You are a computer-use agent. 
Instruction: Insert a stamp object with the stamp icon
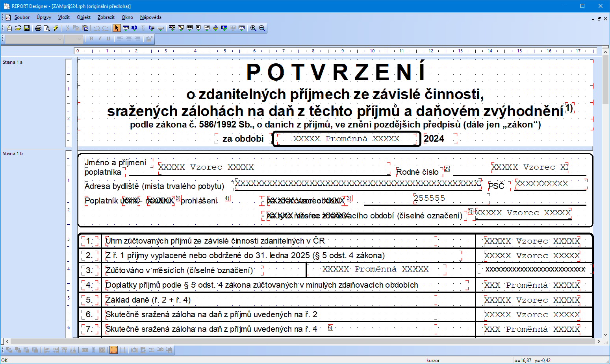tap(215, 28)
